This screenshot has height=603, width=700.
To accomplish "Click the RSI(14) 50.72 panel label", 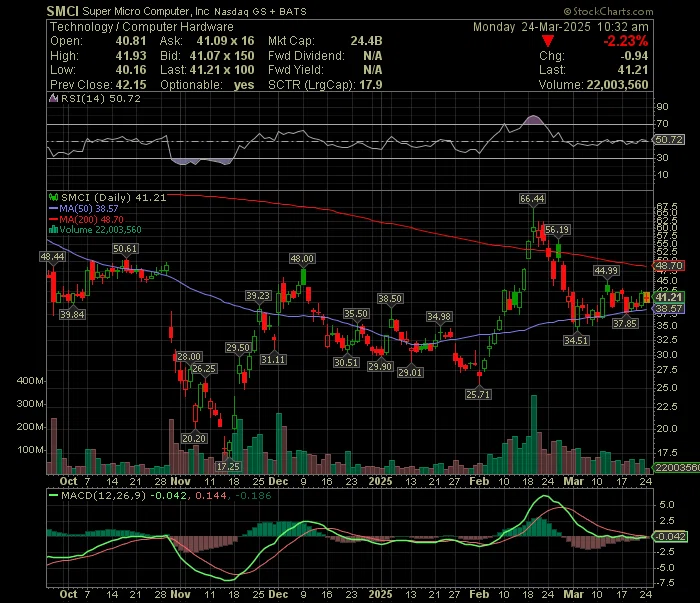I will 101,99.
